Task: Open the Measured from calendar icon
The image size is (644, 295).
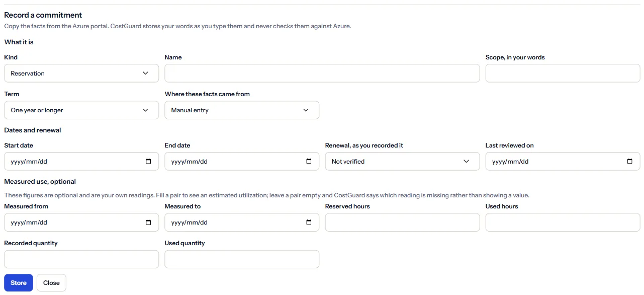Action: [148, 223]
